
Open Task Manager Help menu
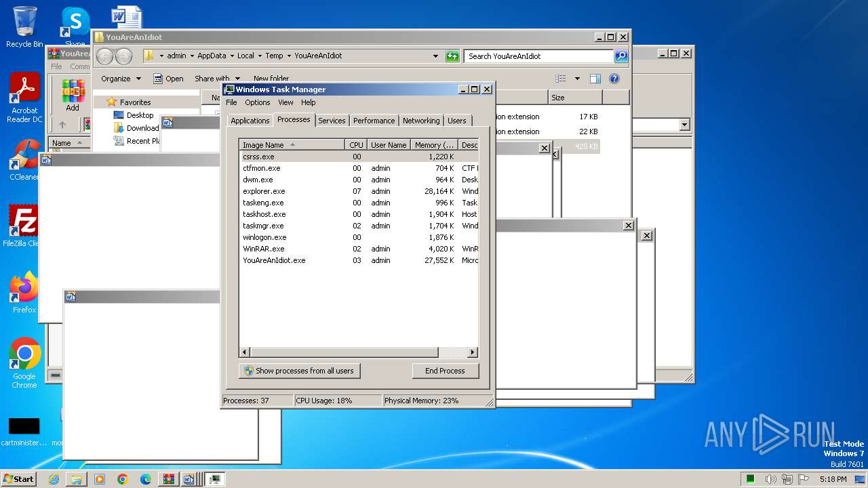click(x=309, y=102)
